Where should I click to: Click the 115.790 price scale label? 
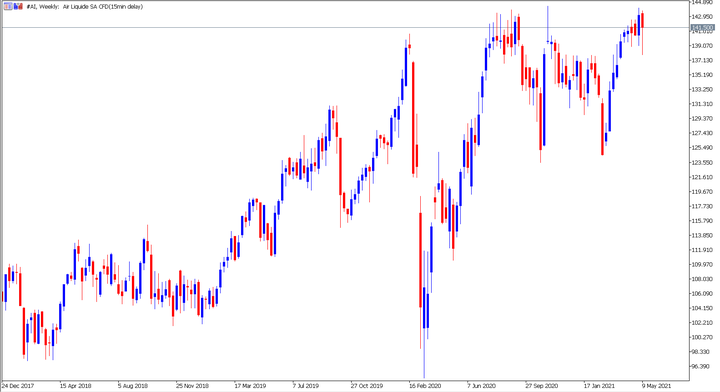[703, 221]
